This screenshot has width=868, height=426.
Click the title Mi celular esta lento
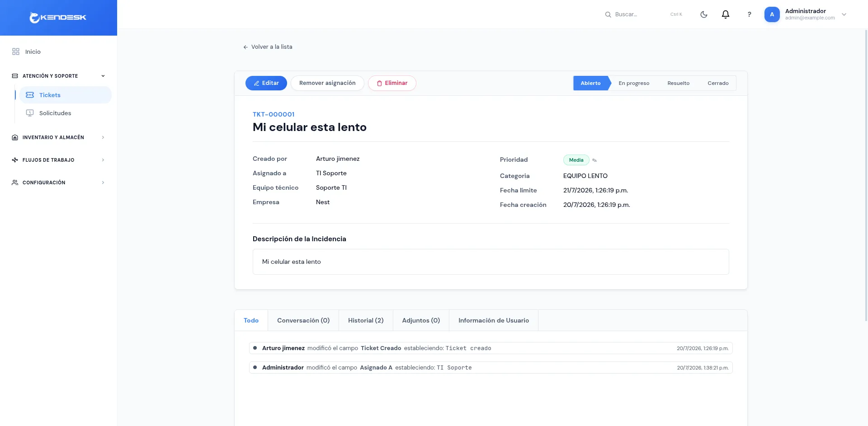tap(310, 127)
